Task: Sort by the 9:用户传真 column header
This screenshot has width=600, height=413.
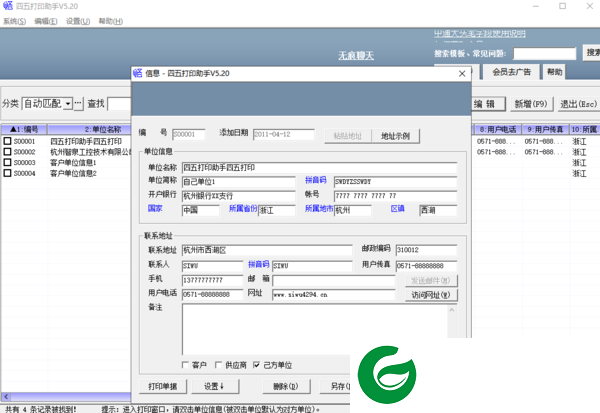Action: [545, 129]
